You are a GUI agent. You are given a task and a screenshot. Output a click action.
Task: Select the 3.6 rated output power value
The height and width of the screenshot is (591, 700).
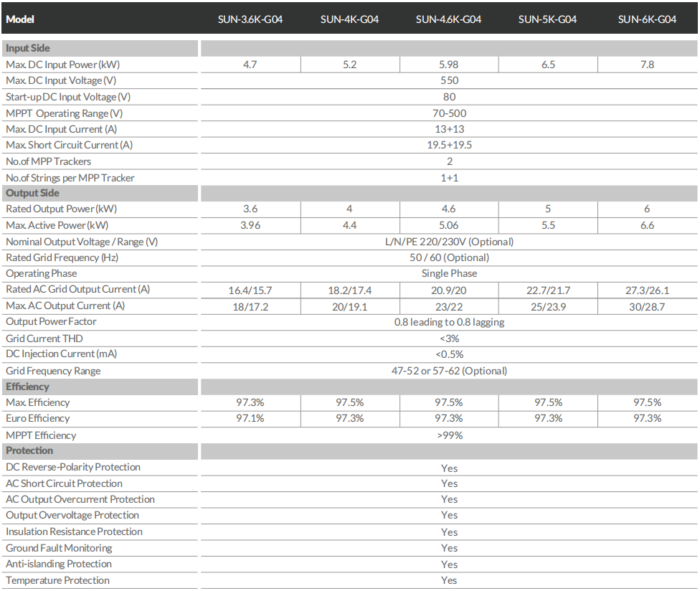250,209
